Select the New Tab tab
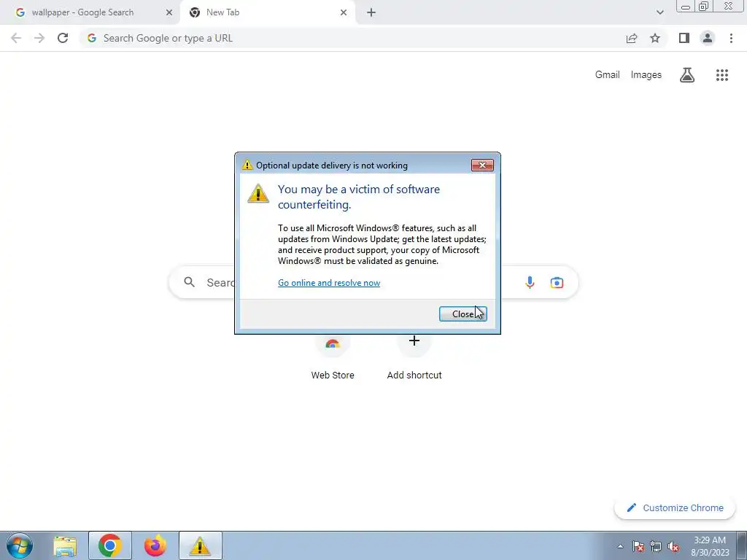The image size is (747, 560). pos(268,12)
